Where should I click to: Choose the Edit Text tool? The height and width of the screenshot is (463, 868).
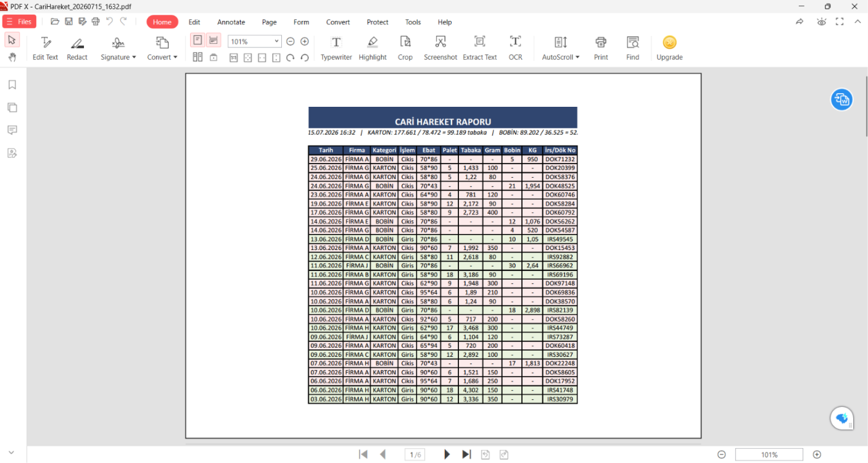(x=45, y=49)
